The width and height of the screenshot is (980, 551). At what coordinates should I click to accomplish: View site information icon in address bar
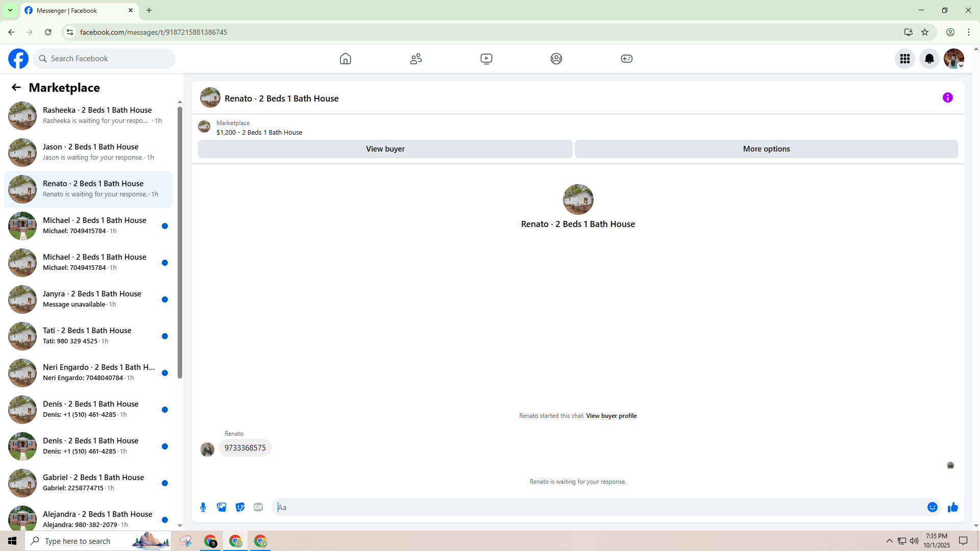70,32
